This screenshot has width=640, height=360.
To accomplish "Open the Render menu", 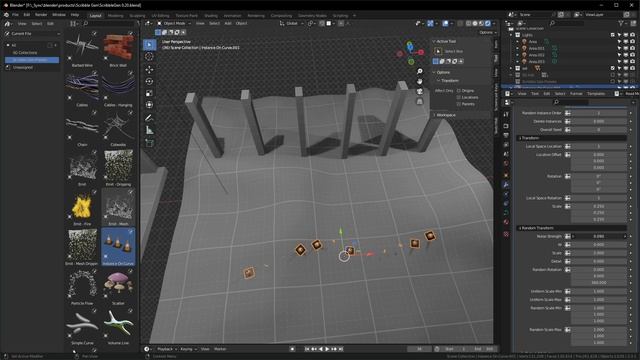I will (x=41, y=15).
